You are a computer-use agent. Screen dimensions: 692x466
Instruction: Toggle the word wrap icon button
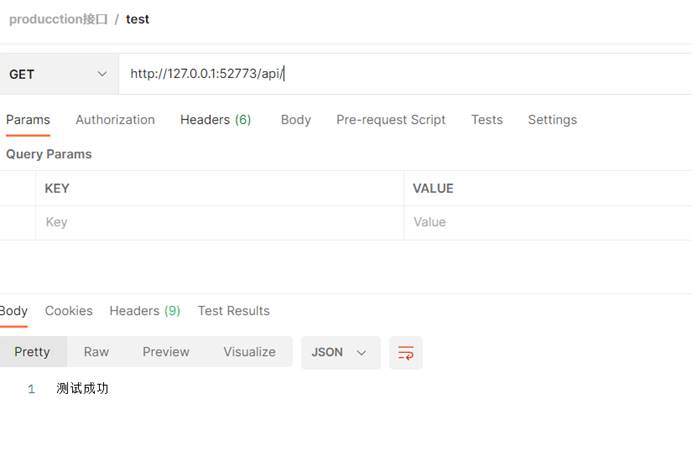tap(406, 353)
